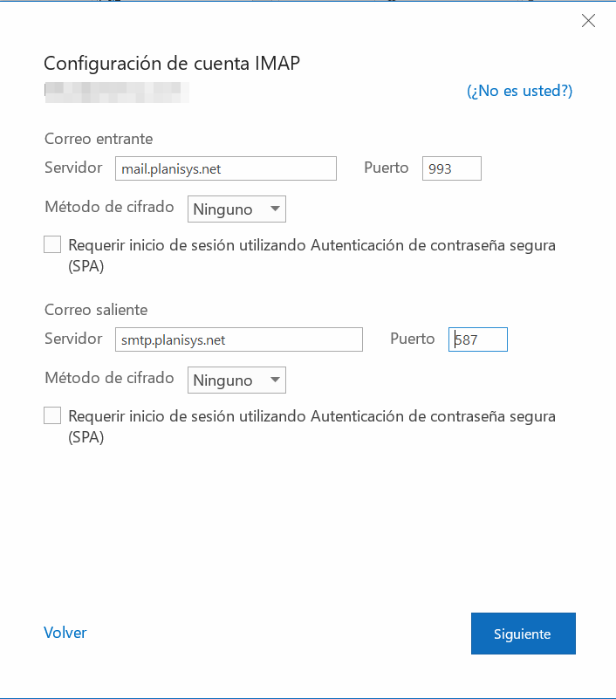Open the incoming mail encryption method dropdown

236,209
